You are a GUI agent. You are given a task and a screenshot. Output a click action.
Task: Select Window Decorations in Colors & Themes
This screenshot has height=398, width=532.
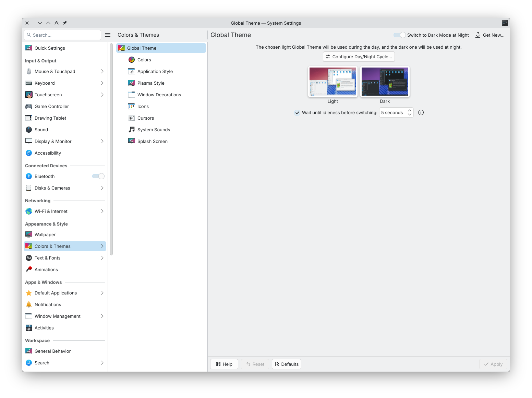[x=159, y=95]
